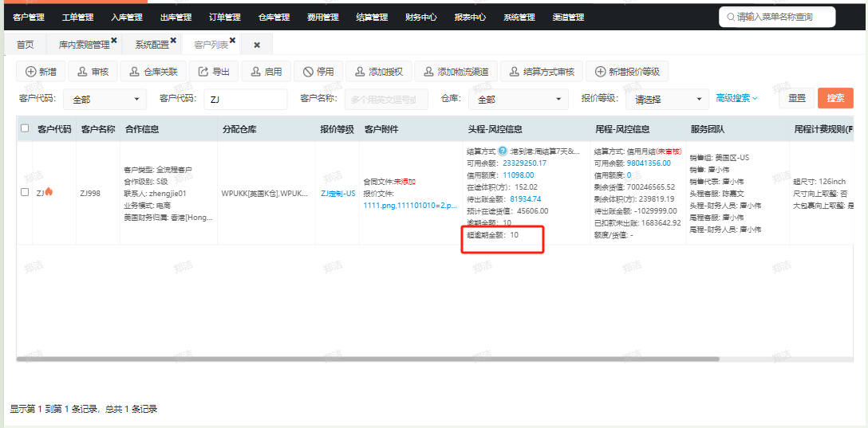
Task: Close the 系统配置 tab
Action: [x=173, y=41]
